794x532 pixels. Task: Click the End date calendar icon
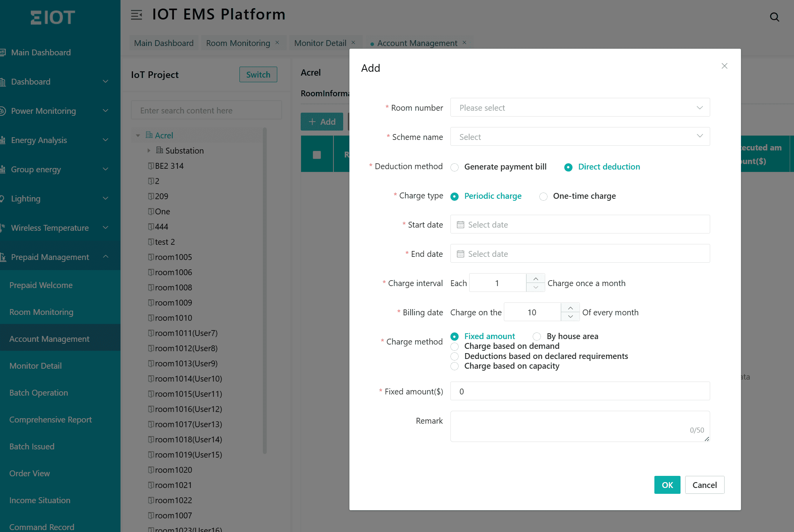click(x=461, y=254)
